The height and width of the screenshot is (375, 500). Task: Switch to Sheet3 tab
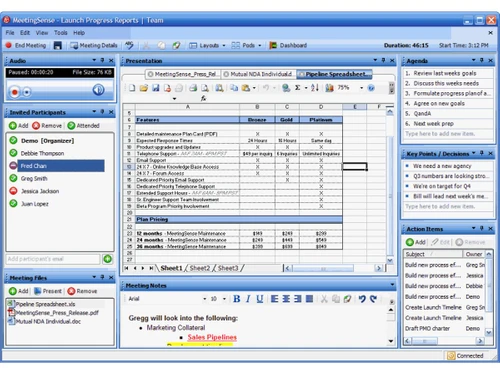pos(228,268)
